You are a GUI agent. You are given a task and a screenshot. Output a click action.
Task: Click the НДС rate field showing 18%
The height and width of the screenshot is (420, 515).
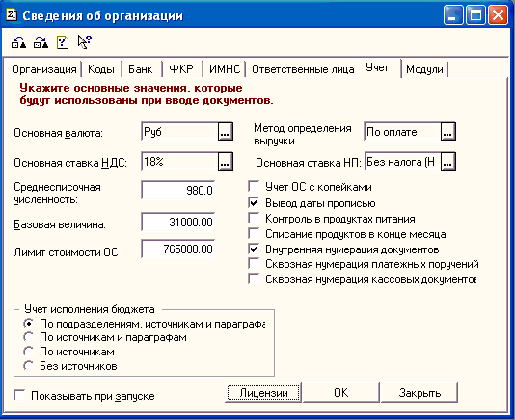(179, 161)
